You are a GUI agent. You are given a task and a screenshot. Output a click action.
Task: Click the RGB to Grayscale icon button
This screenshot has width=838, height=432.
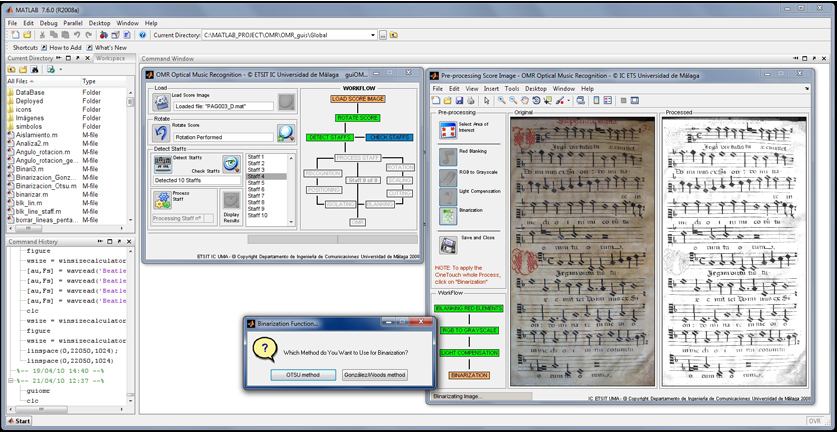448,178
